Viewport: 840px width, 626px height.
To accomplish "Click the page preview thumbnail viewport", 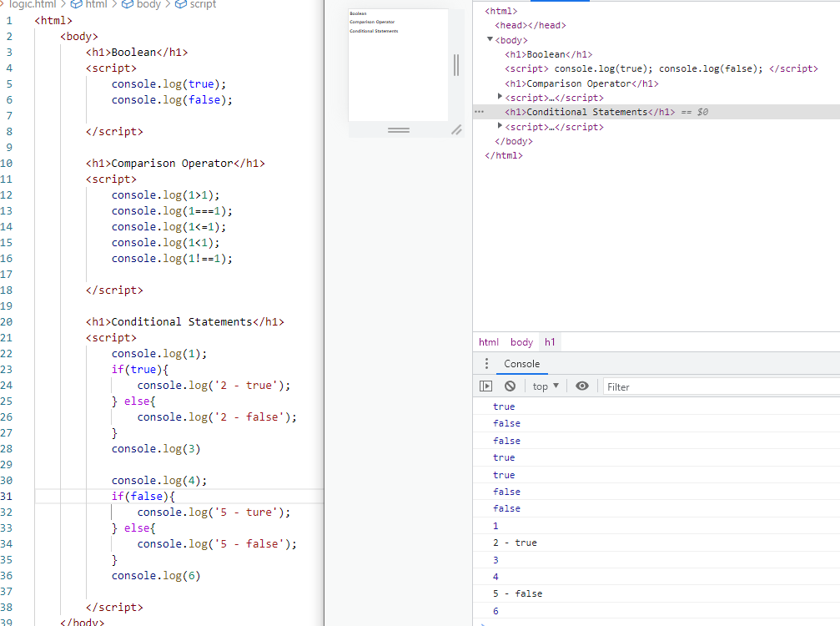I will (x=398, y=65).
